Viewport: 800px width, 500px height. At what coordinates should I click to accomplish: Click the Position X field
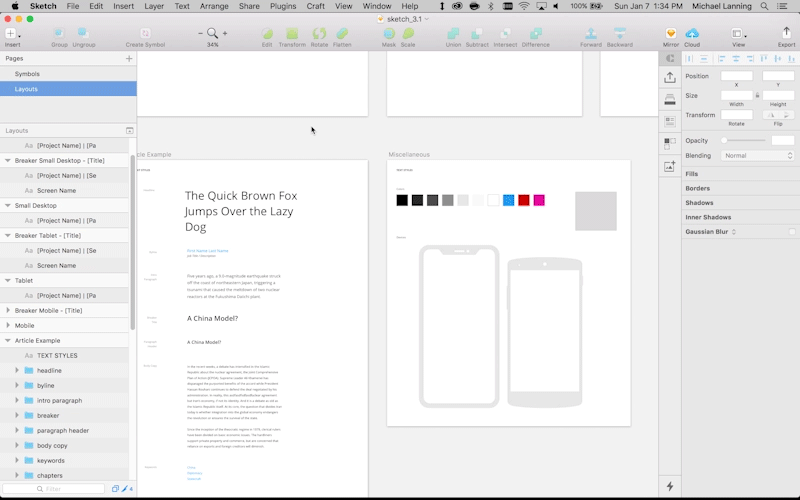coord(736,76)
